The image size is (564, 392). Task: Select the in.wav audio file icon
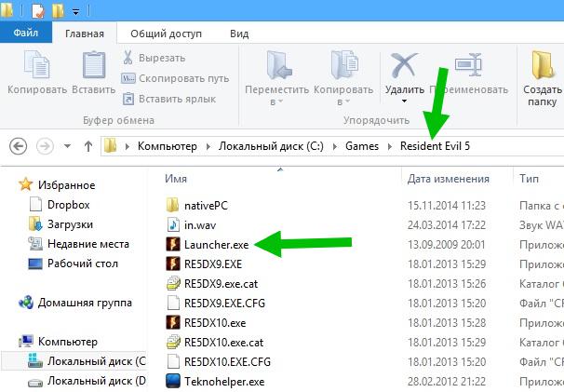click(173, 225)
